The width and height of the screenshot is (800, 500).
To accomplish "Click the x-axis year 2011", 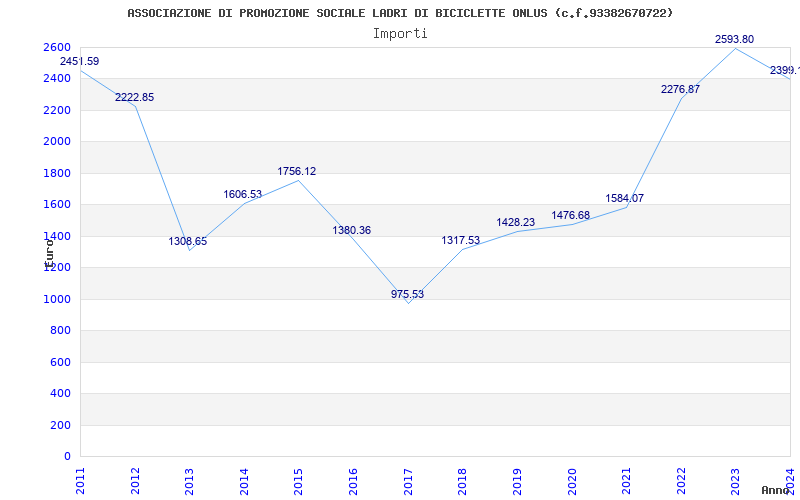I will (80, 481).
